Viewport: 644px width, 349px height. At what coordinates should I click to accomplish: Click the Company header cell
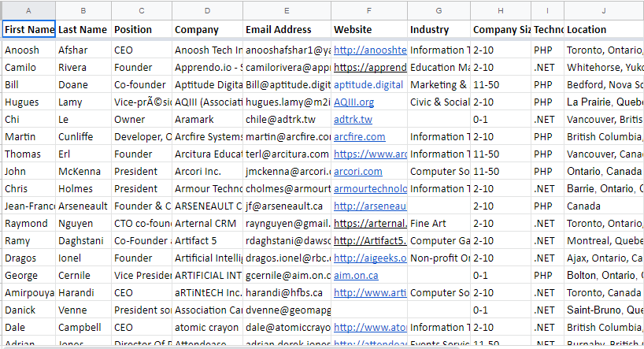coord(207,30)
